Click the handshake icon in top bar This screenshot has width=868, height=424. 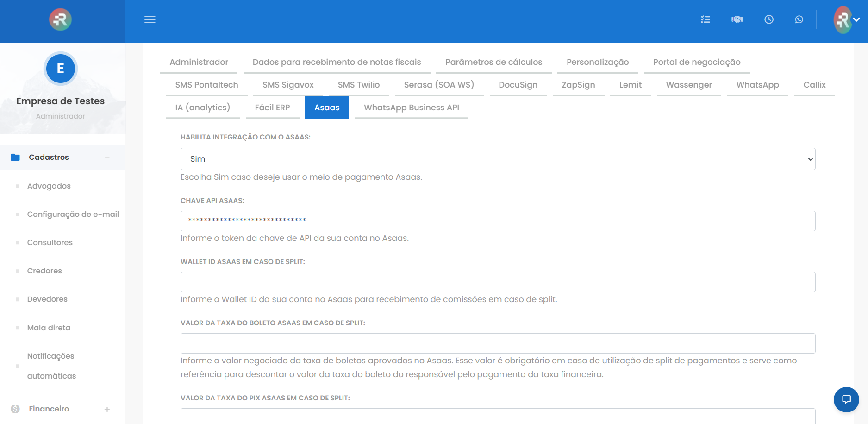737,19
